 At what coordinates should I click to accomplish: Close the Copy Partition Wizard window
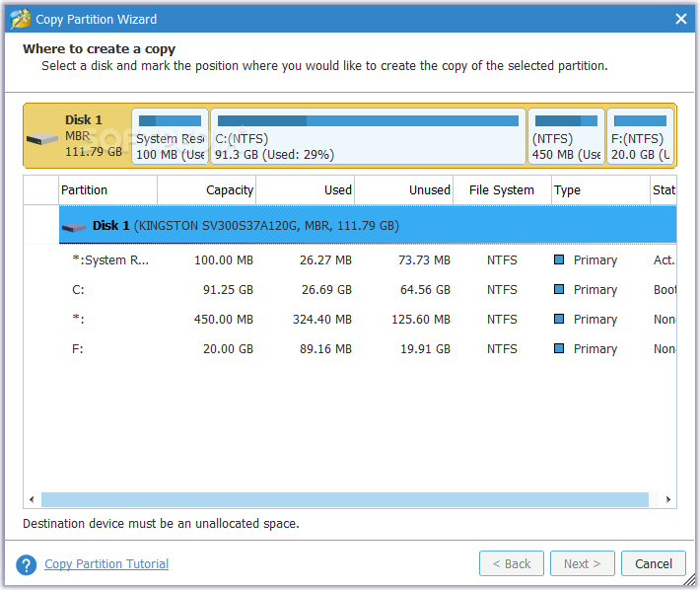point(681,19)
